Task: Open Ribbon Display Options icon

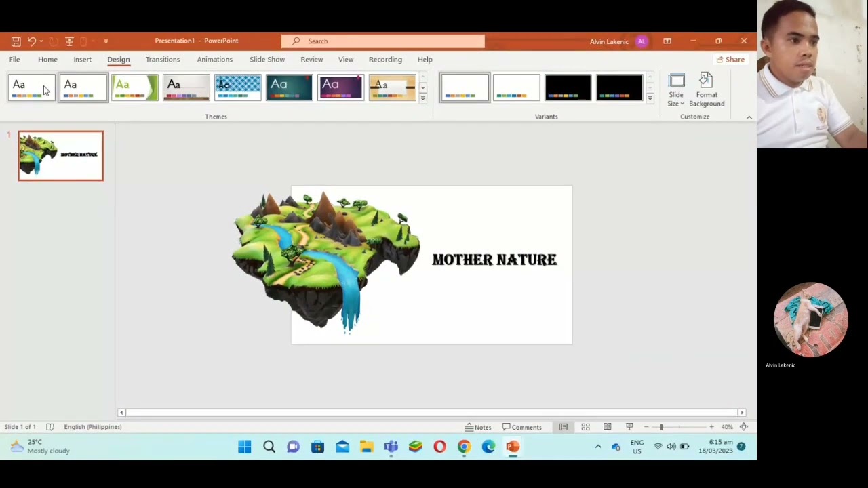Action: coord(667,41)
